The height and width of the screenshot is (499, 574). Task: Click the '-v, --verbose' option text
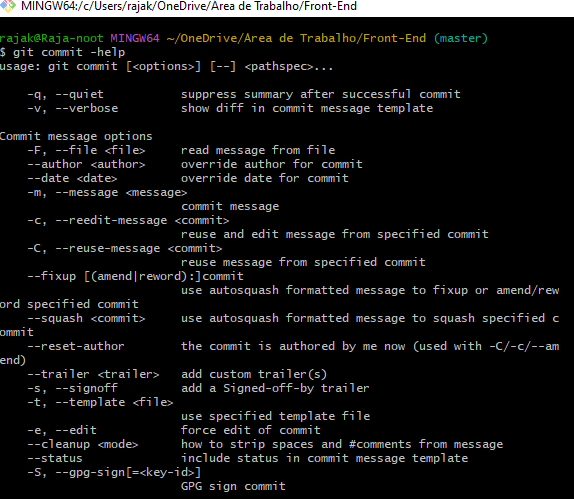[x=73, y=108]
